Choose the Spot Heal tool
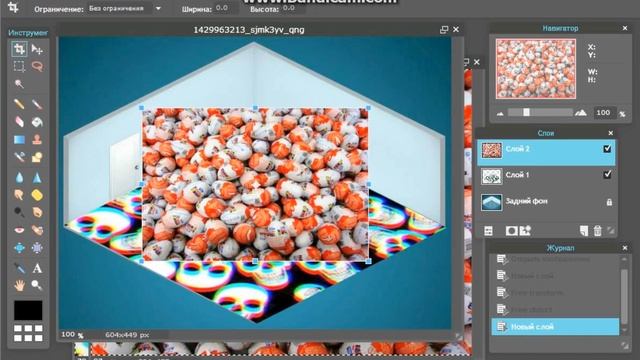Image resolution: width=640 pixels, height=360 pixels. coord(37,230)
